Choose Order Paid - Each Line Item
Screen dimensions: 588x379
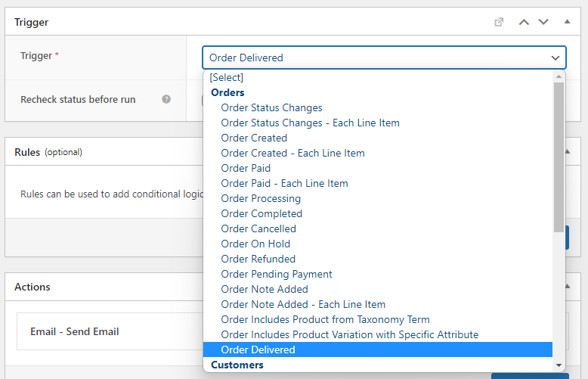(x=378, y=183)
